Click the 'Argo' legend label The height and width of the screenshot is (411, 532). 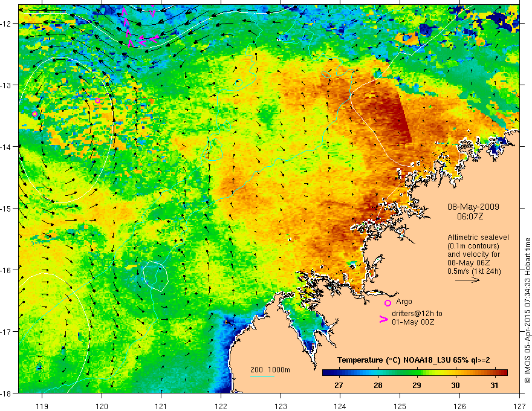[404, 302]
